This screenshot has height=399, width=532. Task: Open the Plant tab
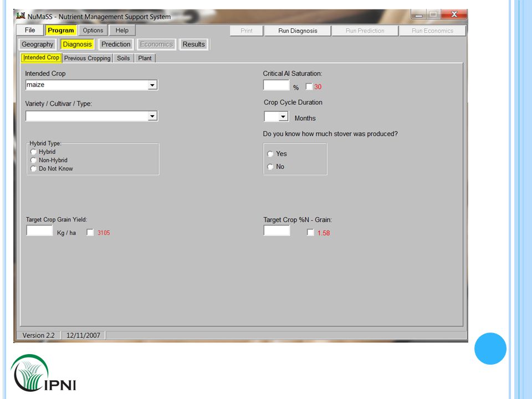(145, 58)
